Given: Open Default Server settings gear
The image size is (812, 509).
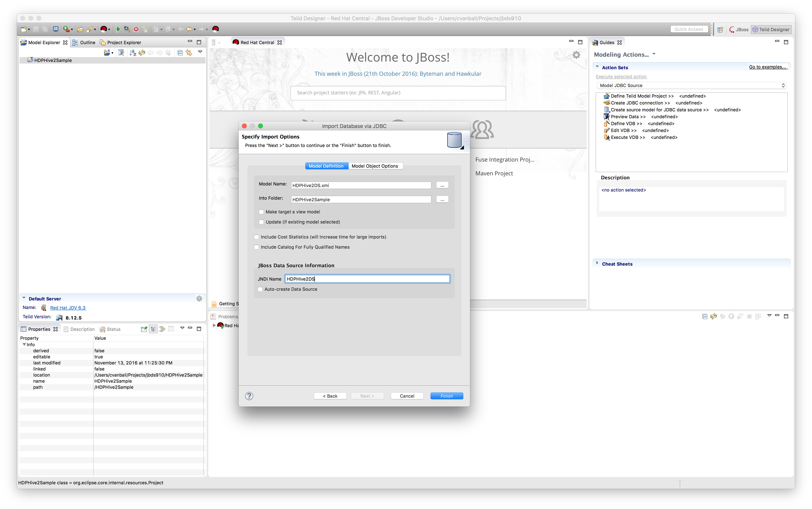Looking at the screenshot, I should coord(199,299).
